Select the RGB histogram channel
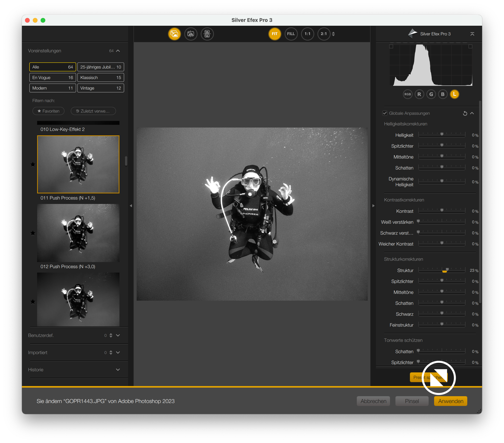 407,94
